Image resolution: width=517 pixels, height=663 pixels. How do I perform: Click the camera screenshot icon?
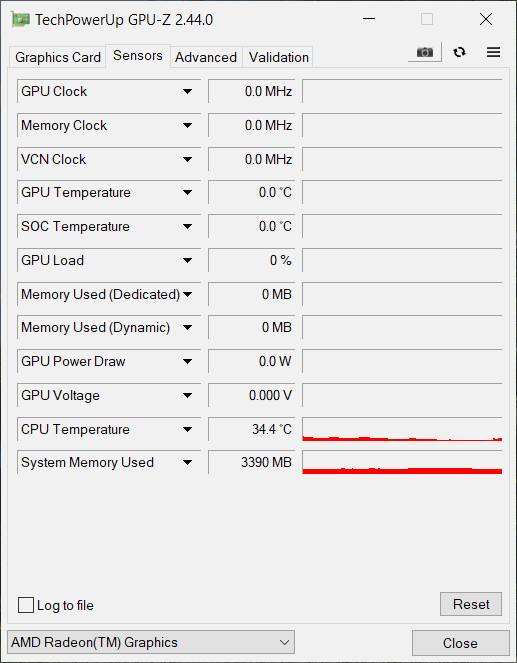tap(425, 52)
